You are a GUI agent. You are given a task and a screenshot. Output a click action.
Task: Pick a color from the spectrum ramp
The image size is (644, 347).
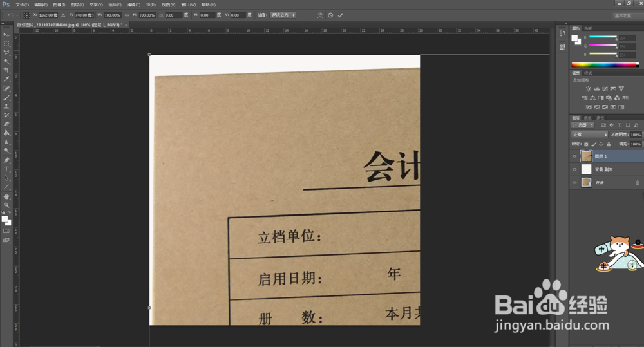(x=605, y=65)
